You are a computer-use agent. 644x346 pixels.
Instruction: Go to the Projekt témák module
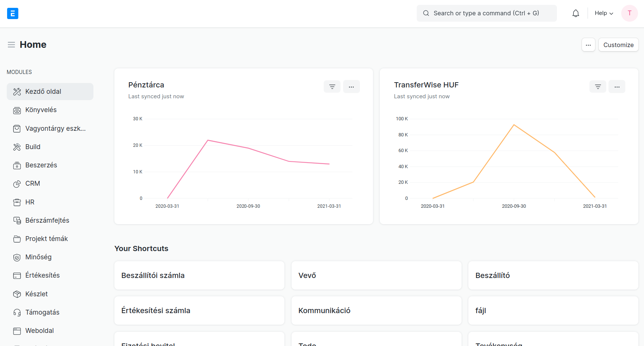pos(46,239)
